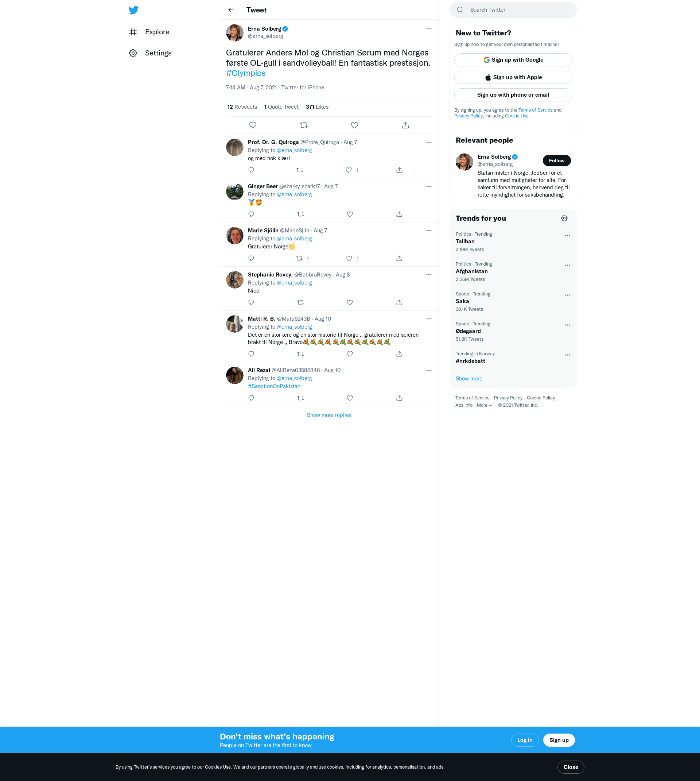Reply to Erna Solberg's main tweet
This screenshot has width=700, height=781.
pos(253,125)
